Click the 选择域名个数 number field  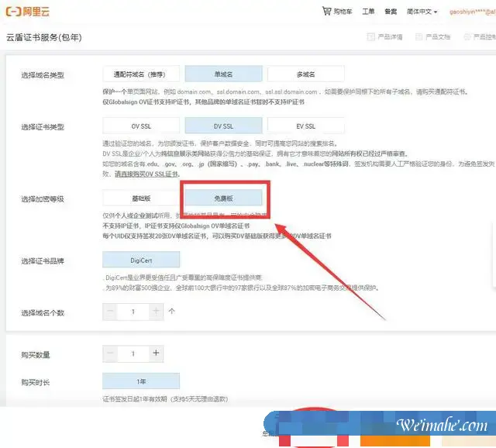click(133, 312)
